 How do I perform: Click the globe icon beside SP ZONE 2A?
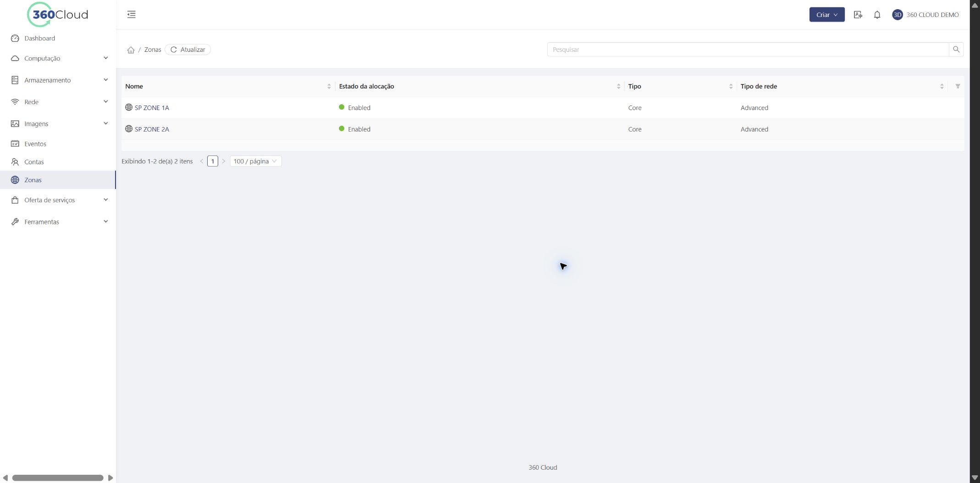(x=129, y=129)
